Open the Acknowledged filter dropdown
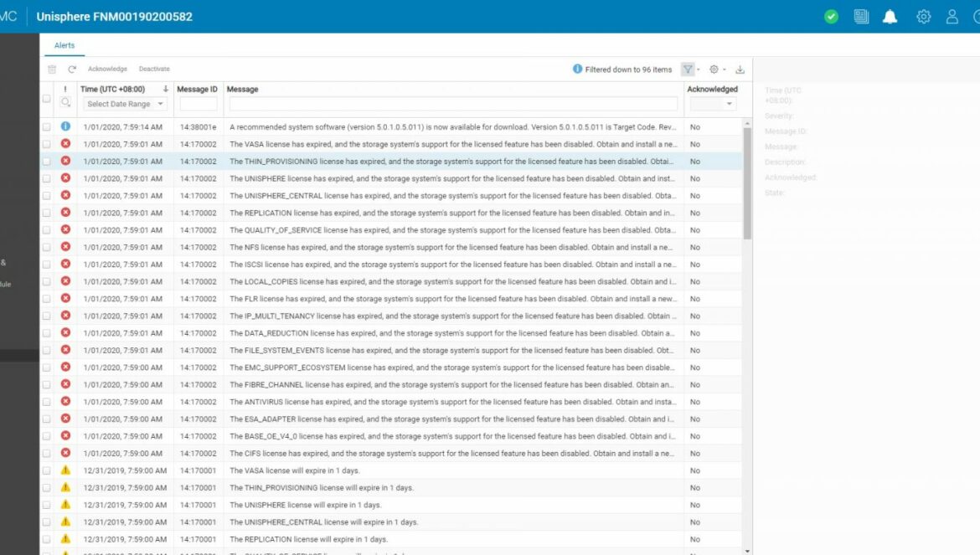 [x=713, y=104]
